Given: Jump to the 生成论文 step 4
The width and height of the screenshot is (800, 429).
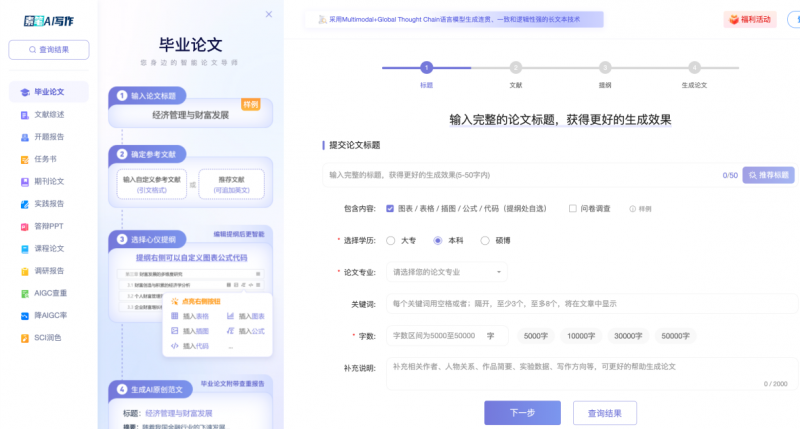Looking at the screenshot, I should click(x=694, y=67).
